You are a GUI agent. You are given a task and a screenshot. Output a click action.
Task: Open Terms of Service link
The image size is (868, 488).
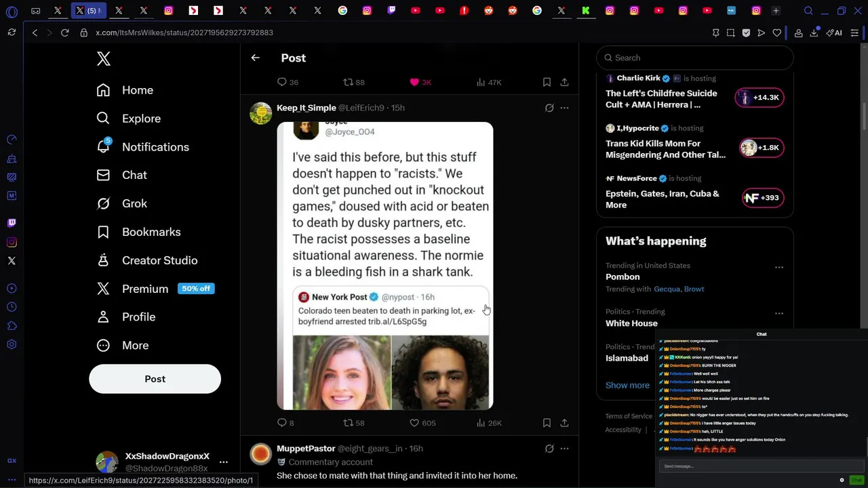coord(629,416)
